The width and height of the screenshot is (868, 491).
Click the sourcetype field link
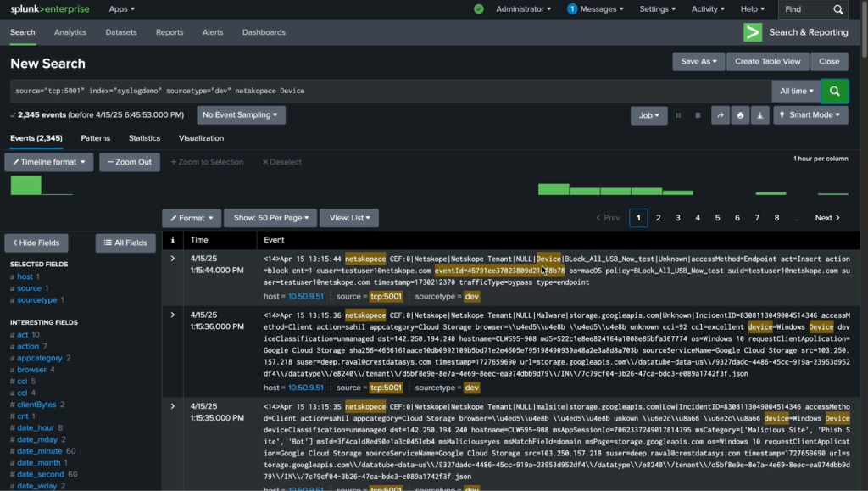37,300
